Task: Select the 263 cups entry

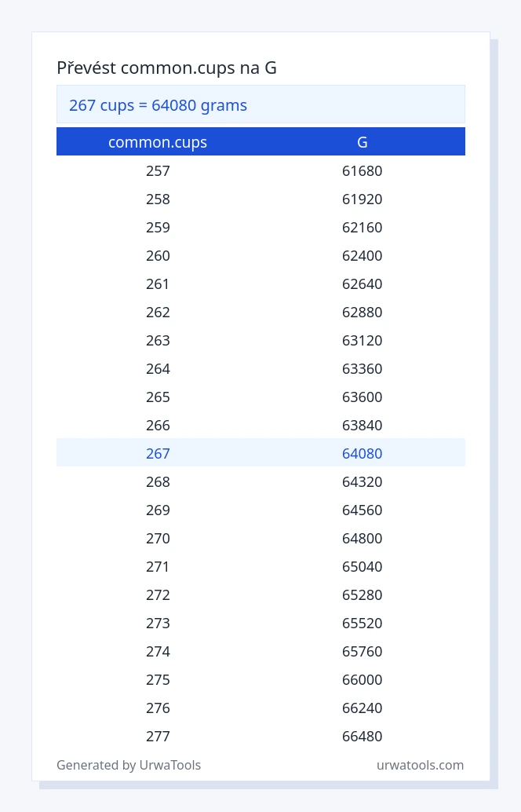Action: [x=158, y=340]
